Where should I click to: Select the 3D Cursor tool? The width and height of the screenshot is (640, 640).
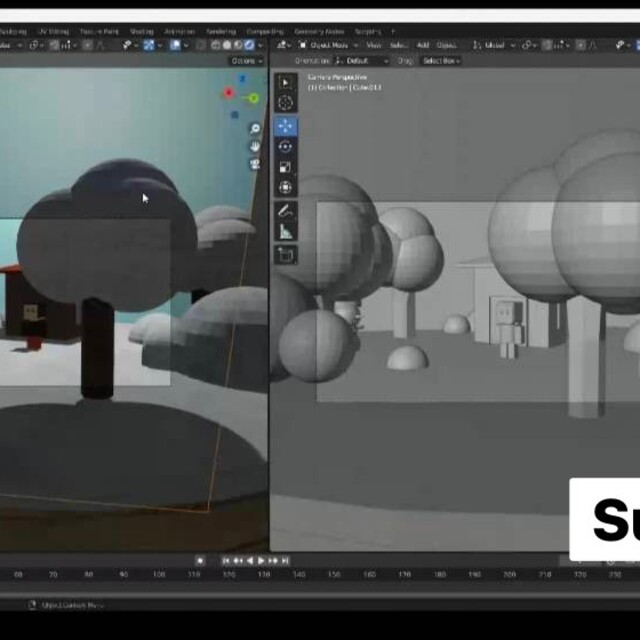tap(285, 103)
